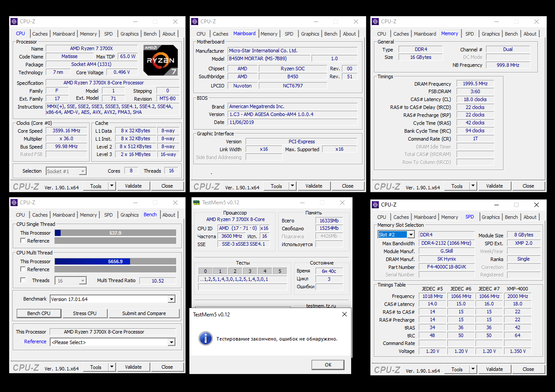
Task: Click the DRAM Frequency 1999.5 MHz value
Action: 475,84
